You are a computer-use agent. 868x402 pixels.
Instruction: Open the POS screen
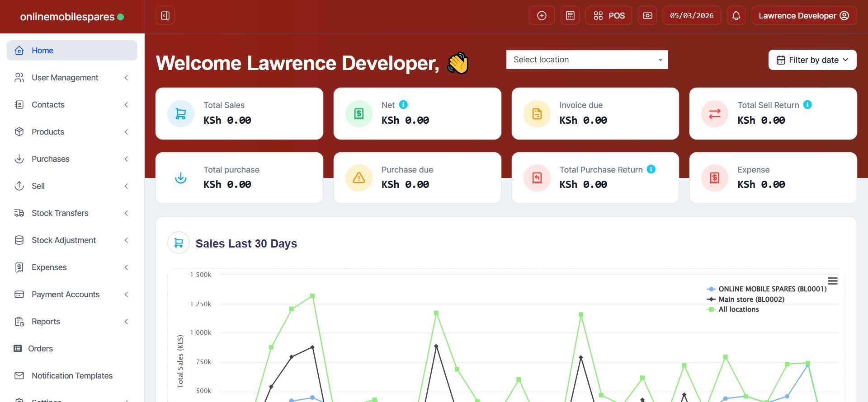pos(609,16)
